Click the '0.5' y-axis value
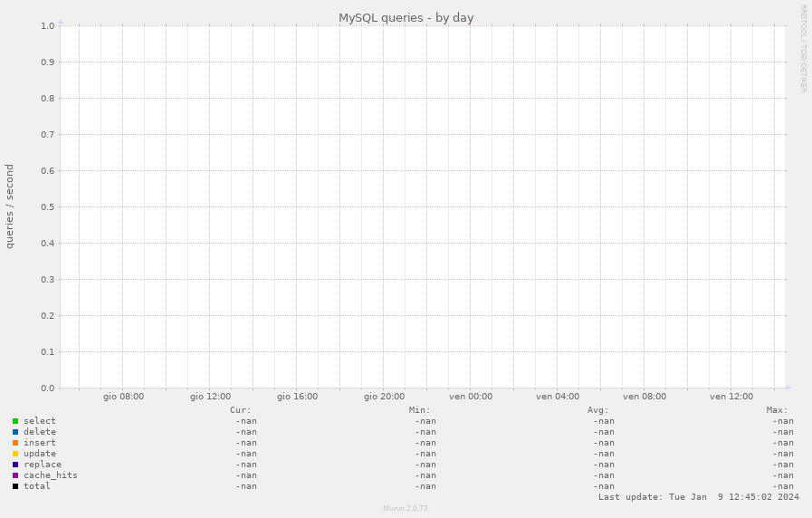 (x=48, y=207)
